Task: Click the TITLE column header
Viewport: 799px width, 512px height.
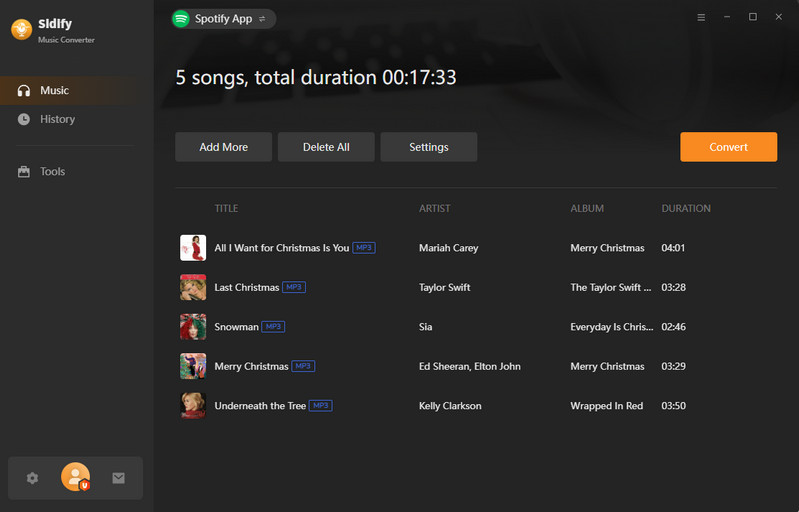Action: coord(226,208)
